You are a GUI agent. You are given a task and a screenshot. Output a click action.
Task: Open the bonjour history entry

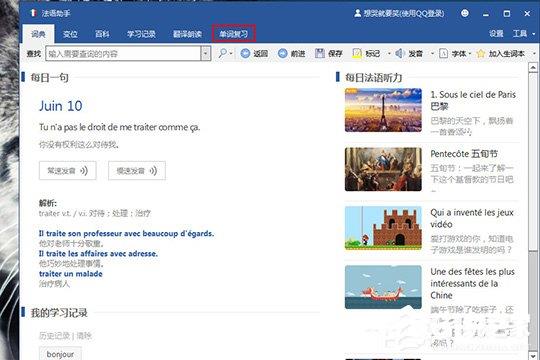[x=60, y=354]
